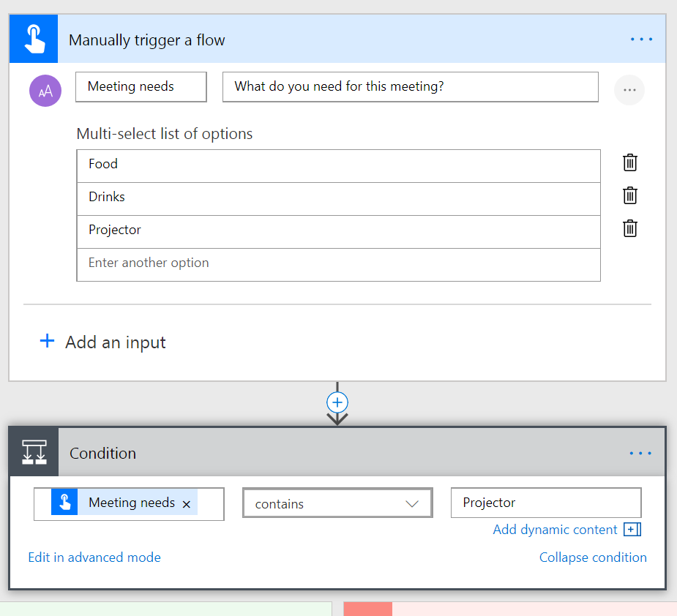Click the input description question field
The image size is (677, 616).
[x=410, y=87]
